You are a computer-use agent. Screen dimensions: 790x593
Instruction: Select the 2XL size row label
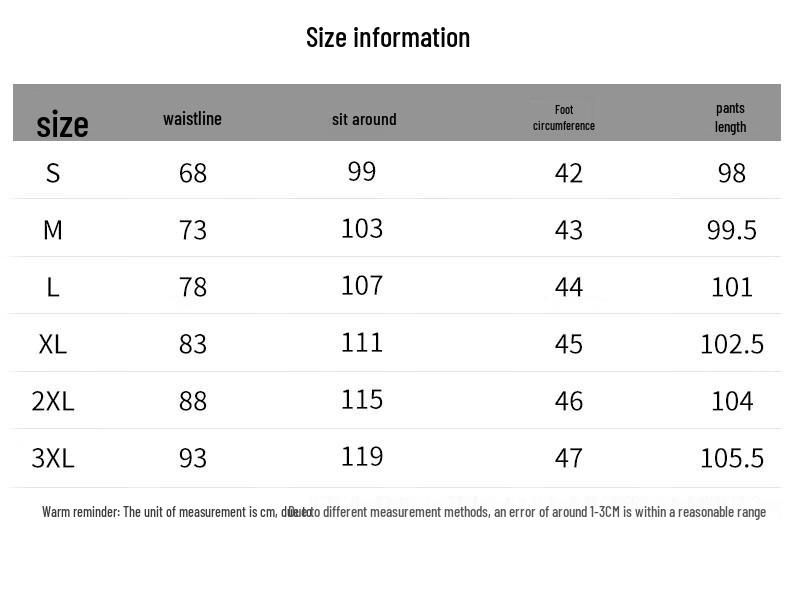pos(53,401)
